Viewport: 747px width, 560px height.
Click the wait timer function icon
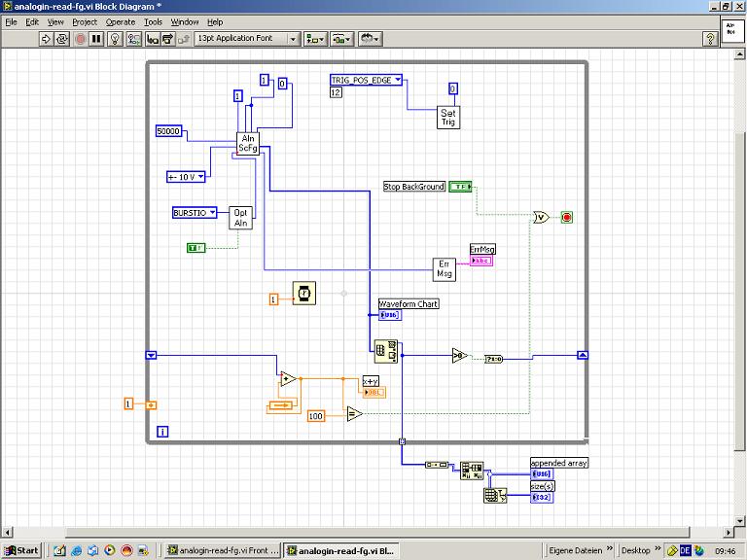coord(303,292)
